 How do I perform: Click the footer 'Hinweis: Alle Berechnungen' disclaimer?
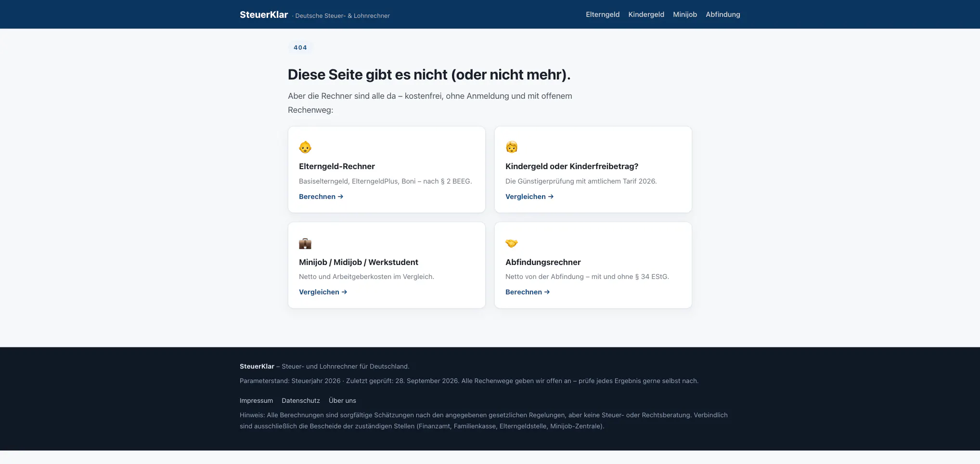[x=484, y=421]
